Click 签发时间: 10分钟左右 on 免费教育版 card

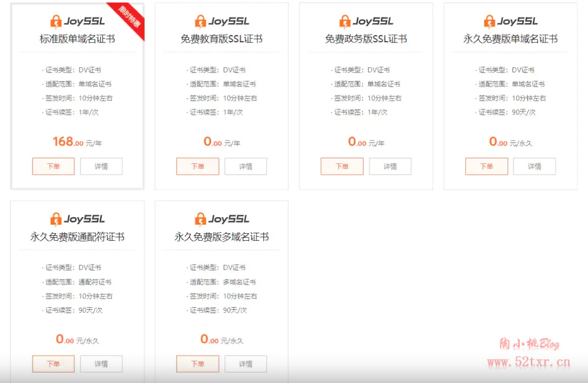[x=222, y=98]
